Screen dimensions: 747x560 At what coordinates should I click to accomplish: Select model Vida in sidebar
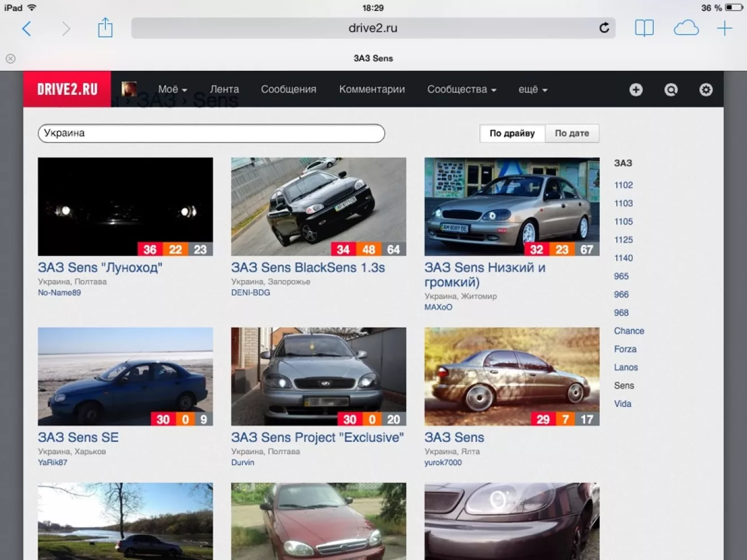tap(622, 403)
